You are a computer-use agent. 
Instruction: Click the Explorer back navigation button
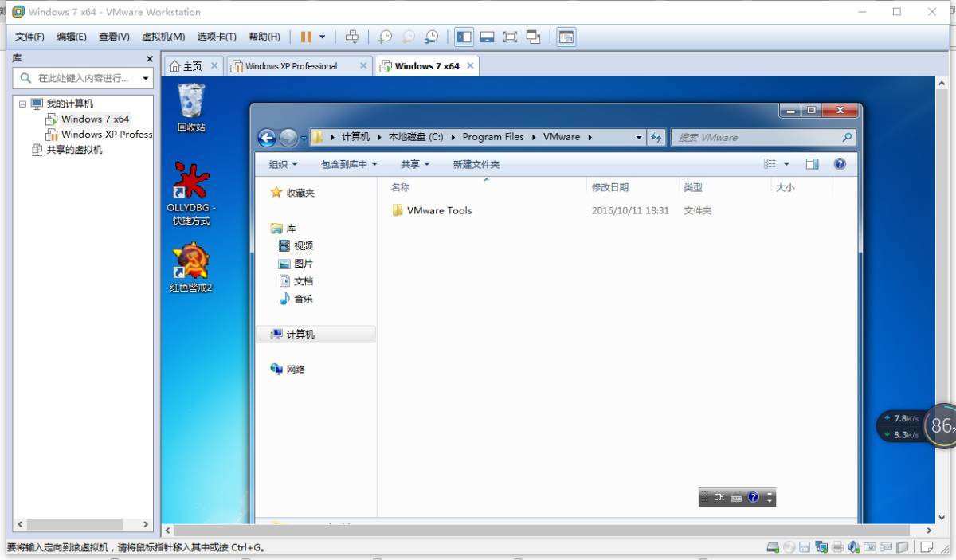click(267, 138)
